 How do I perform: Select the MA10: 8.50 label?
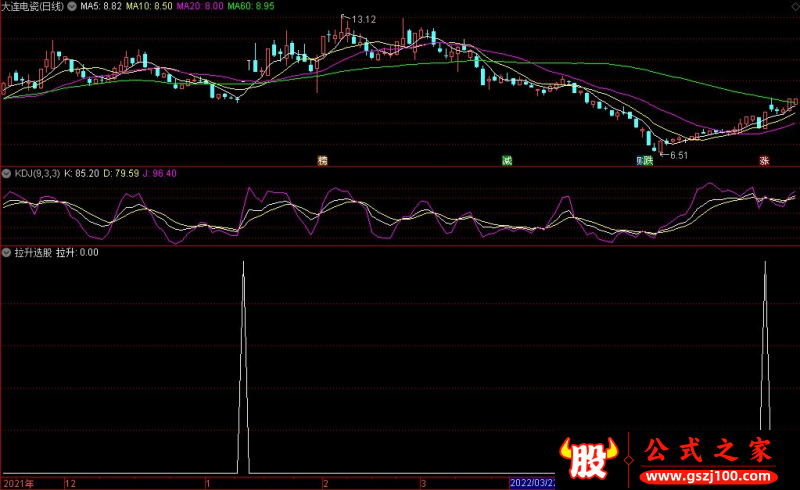pos(149,6)
